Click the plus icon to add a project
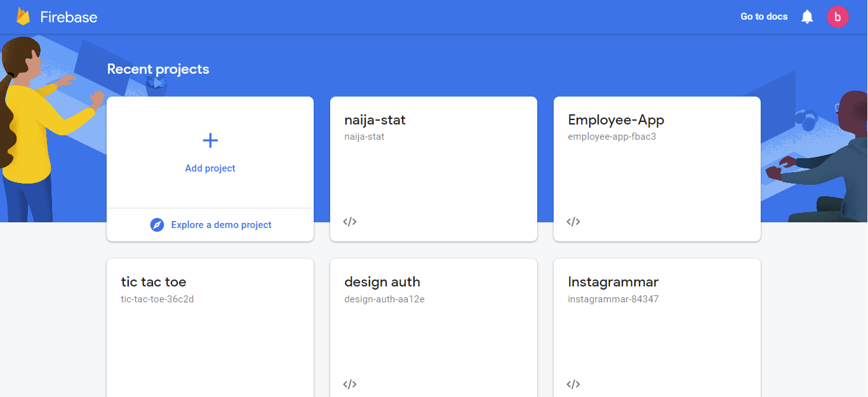The image size is (868, 397). coord(210,140)
